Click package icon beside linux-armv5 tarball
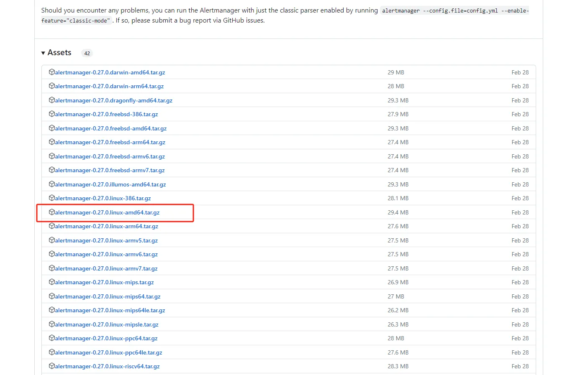The height and width of the screenshot is (375, 588). [x=52, y=240]
